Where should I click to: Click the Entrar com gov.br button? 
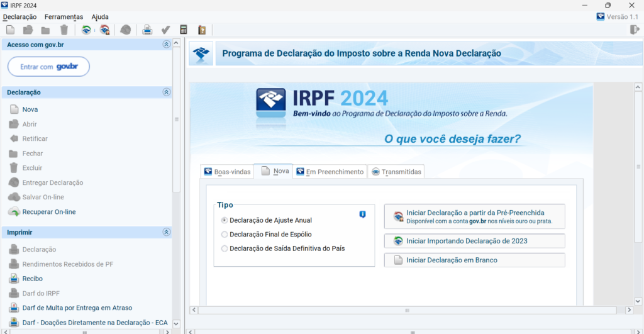coord(48,67)
